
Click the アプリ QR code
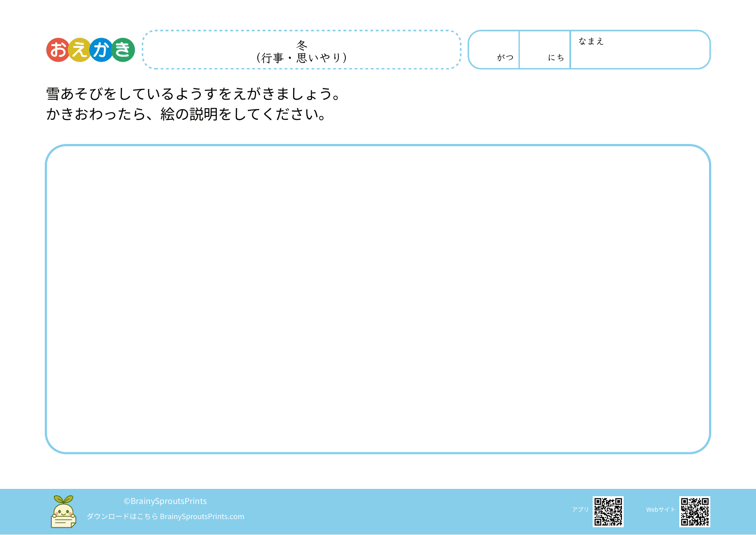pos(608,512)
